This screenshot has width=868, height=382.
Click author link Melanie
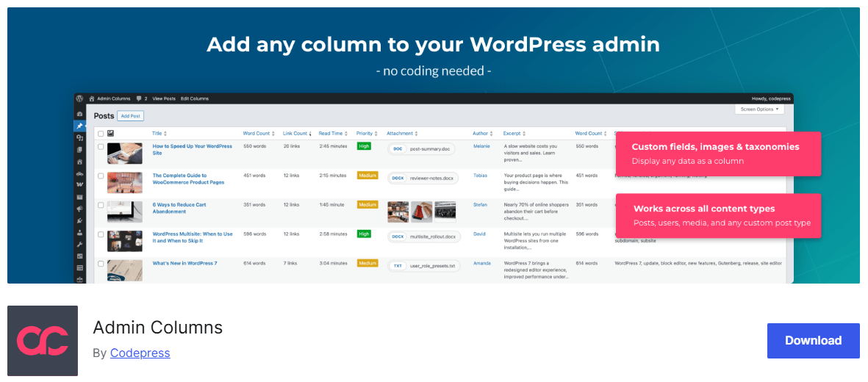point(481,146)
